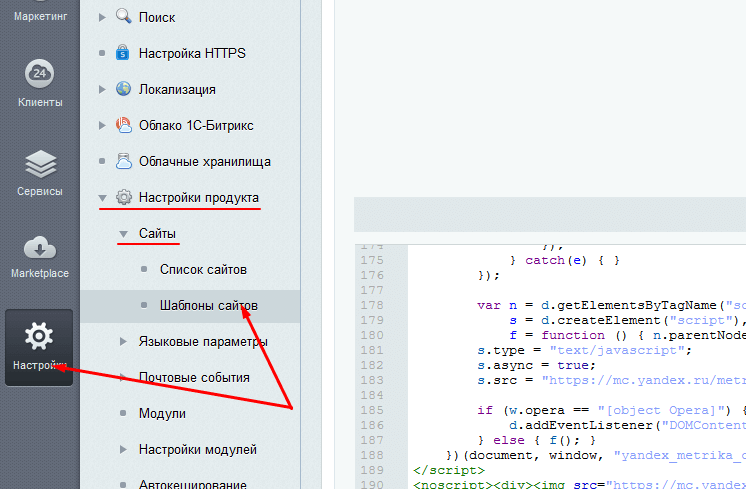
Task: Click line number 178 in the editor gutter
Action: 372,305
